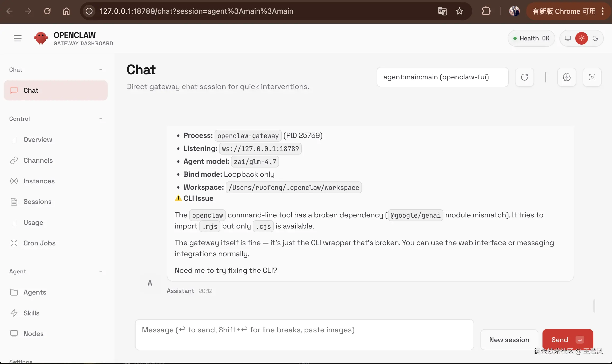Click the OpenClaw lobster logo
The height and width of the screenshot is (364, 612).
(41, 38)
